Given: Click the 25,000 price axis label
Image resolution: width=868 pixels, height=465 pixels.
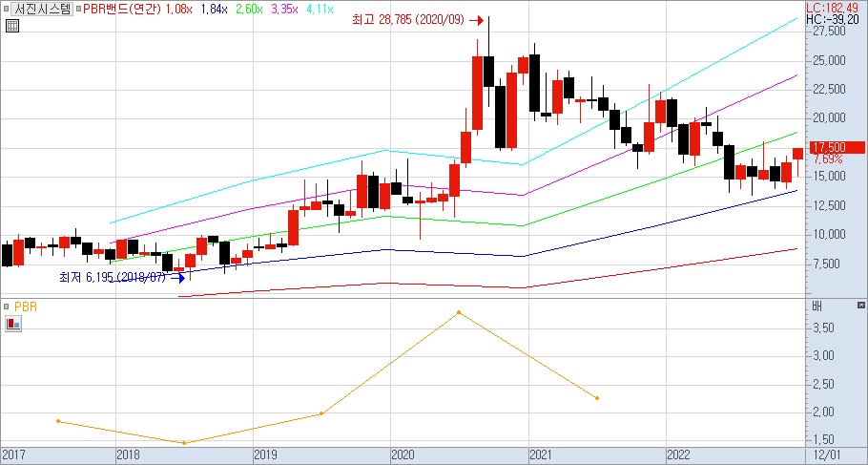Looking at the screenshot, I should coord(829,60).
